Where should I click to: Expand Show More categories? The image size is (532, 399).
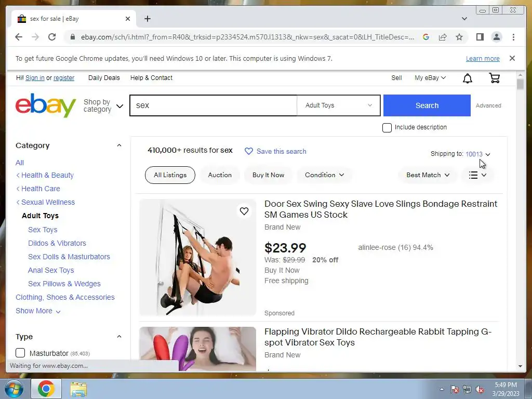pyautogui.click(x=38, y=311)
